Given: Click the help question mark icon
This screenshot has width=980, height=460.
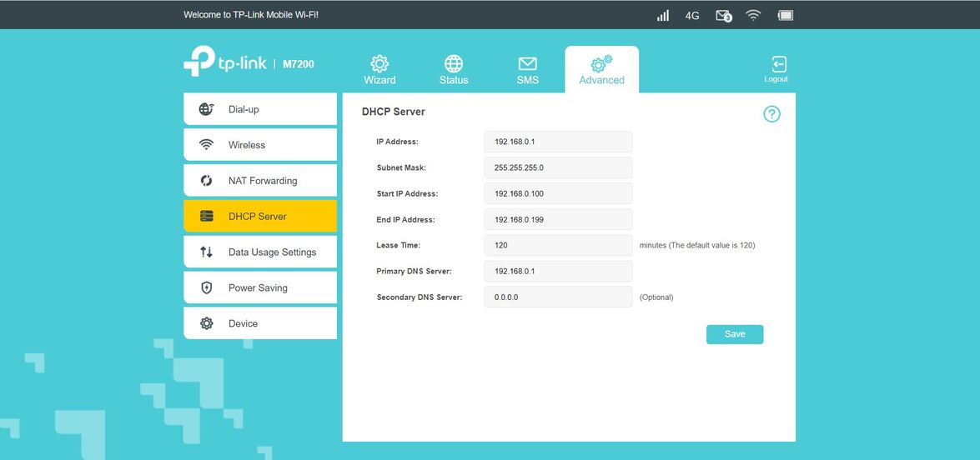Looking at the screenshot, I should point(771,115).
